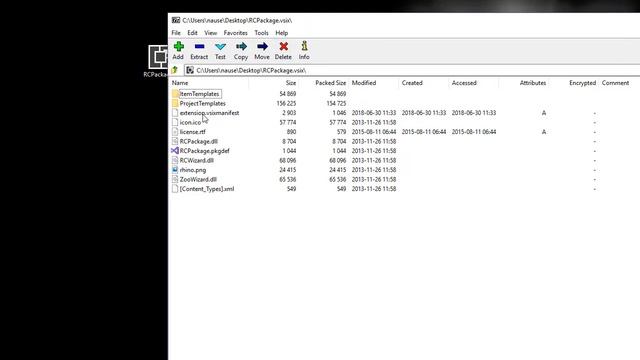Image resolution: width=640 pixels, height=360 pixels.
Task: Select the extension.vsixmanifest file name
Action: (209, 113)
